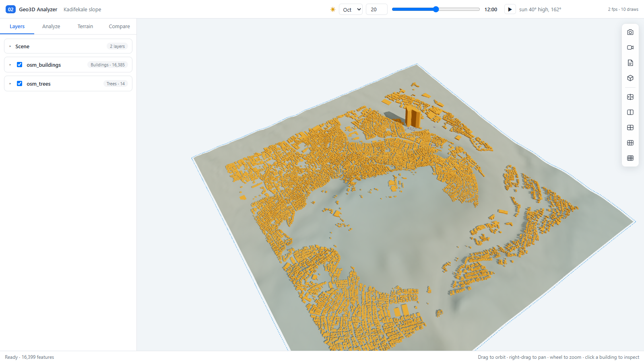Click the osm_buildings layer name
Screen dimensions: 644x362
click(44, 65)
